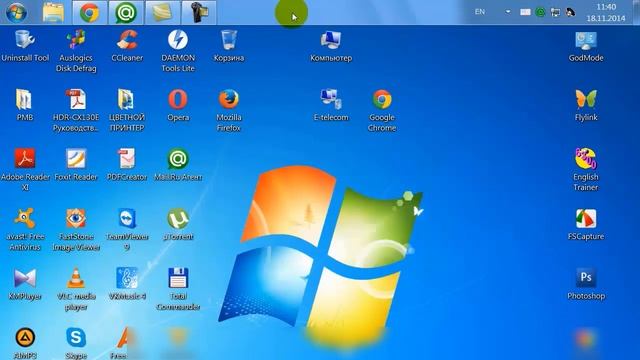The width and height of the screenshot is (640, 360).
Task: Select the PMB desktop icon
Action: [24, 105]
